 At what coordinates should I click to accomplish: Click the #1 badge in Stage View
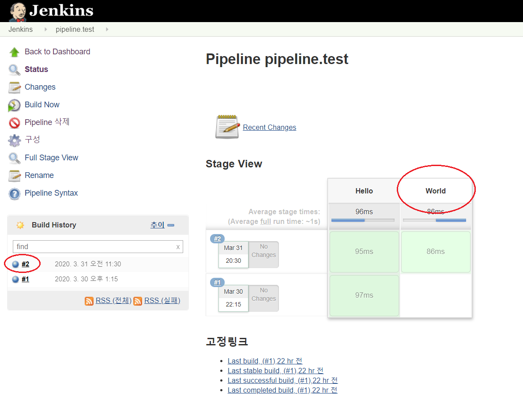217,283
